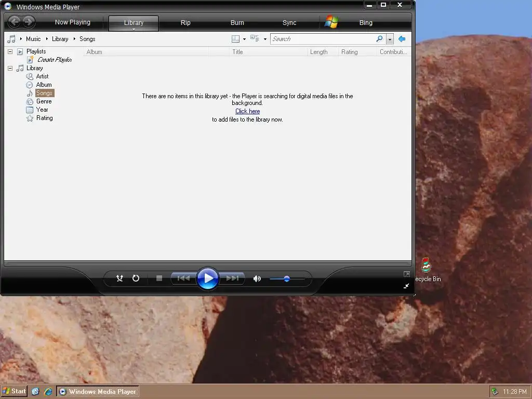
Task: Open the Bing tab
Action: [x=366, y=23]
